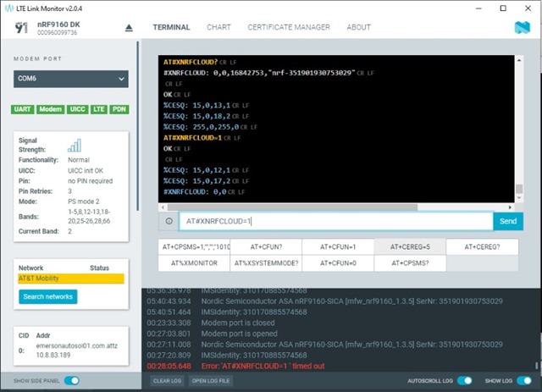Click the eject device icon
The image size is (542, 392).
pos(129,27)
